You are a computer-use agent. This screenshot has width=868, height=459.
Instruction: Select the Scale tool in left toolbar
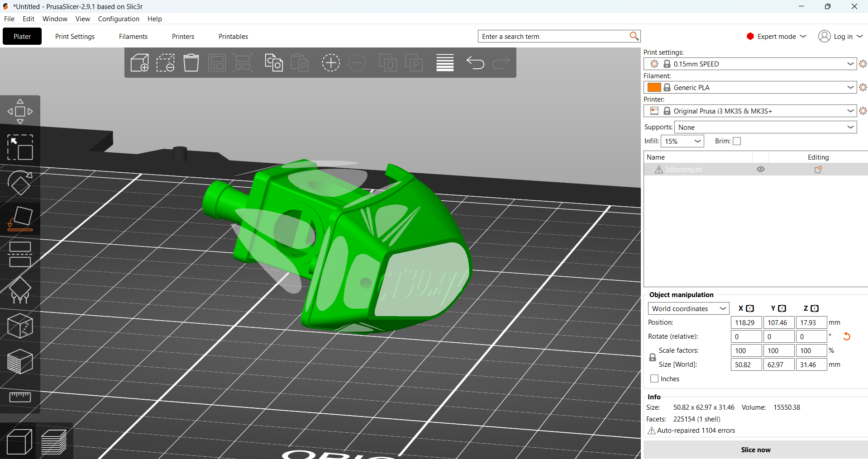coord(20,147)
